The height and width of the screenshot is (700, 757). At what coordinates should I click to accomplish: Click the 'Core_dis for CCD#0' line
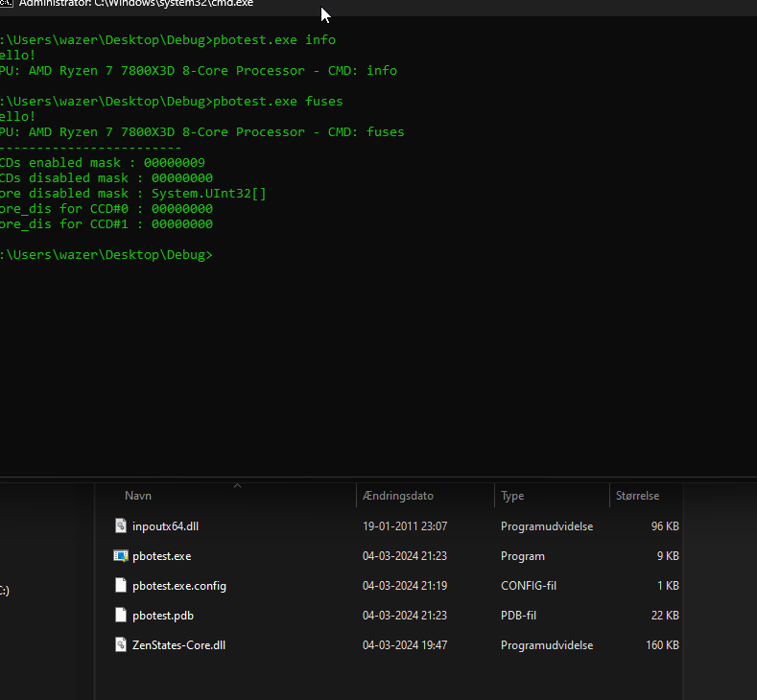tap(106, 209)
